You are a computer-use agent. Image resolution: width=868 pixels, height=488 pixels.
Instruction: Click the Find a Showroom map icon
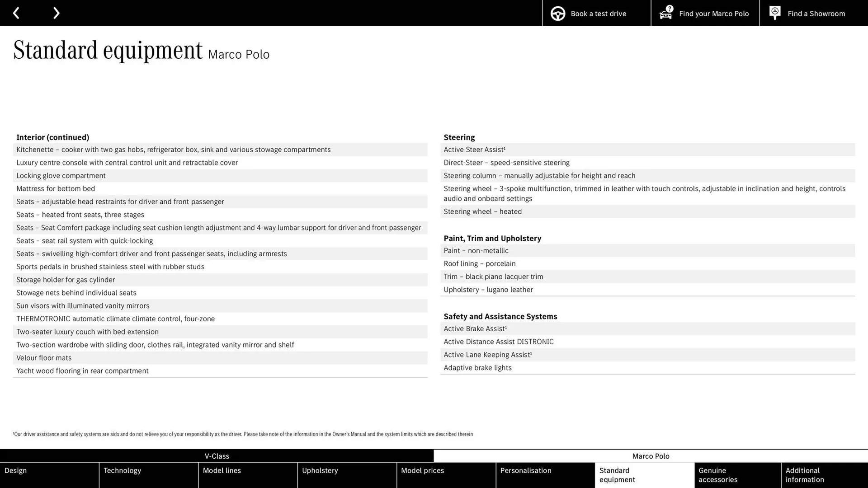tap(776, 13)
